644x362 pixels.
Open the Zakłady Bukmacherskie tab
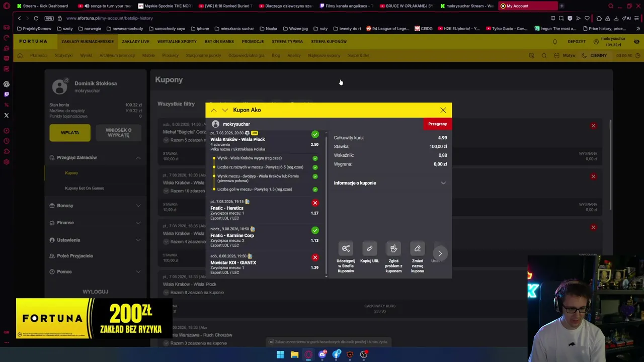pyautogui.click(x=88, y=42)
